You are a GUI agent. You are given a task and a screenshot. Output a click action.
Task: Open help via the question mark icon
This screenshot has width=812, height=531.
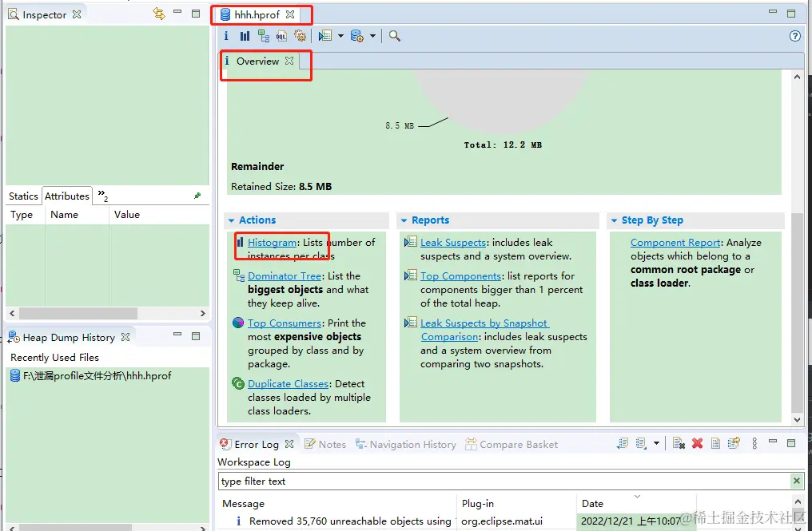795,36
